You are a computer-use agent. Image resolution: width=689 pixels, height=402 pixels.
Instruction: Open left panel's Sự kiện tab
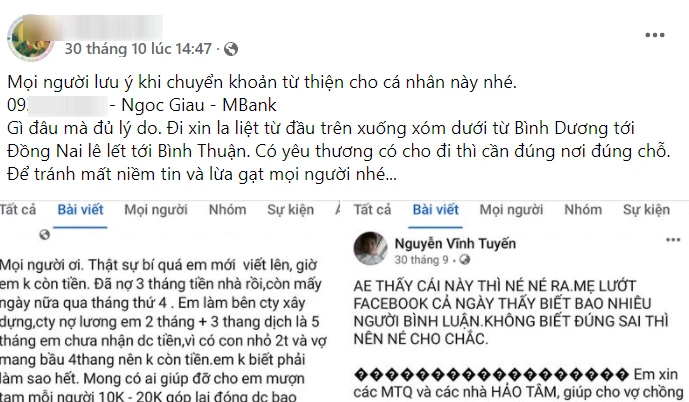click(290, 210)
